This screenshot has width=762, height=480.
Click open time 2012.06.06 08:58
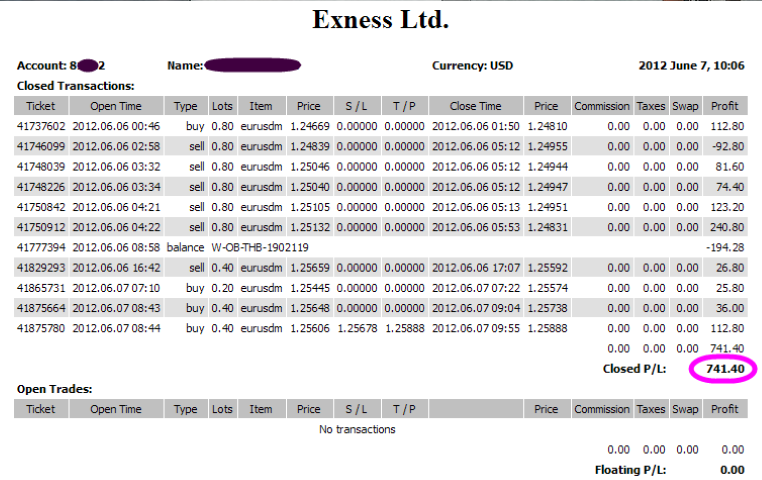pyautogui.click(x=116, y=248)
